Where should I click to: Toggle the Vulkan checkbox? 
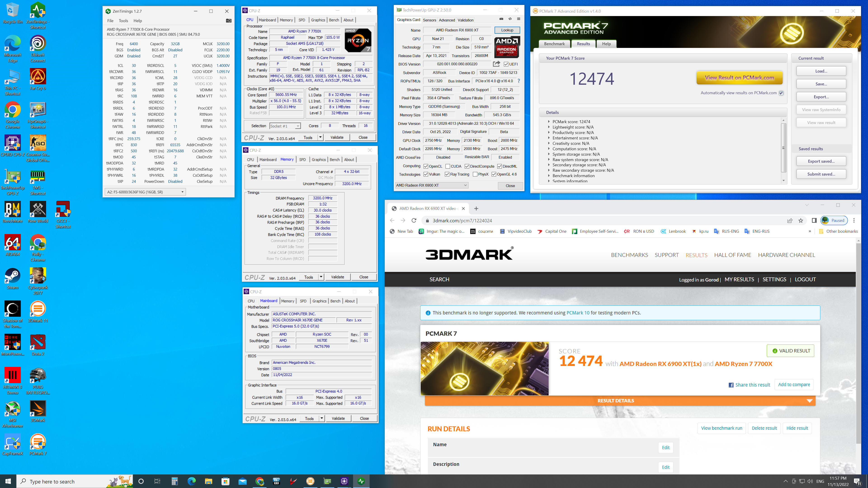click(x=426, y=174)
